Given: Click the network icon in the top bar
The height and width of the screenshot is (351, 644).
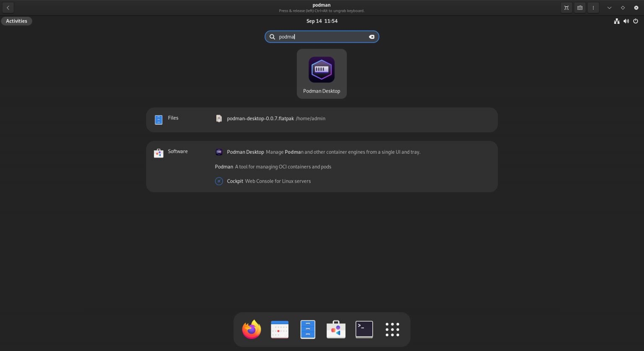Looking at the screenshot, I should point(617,21).
